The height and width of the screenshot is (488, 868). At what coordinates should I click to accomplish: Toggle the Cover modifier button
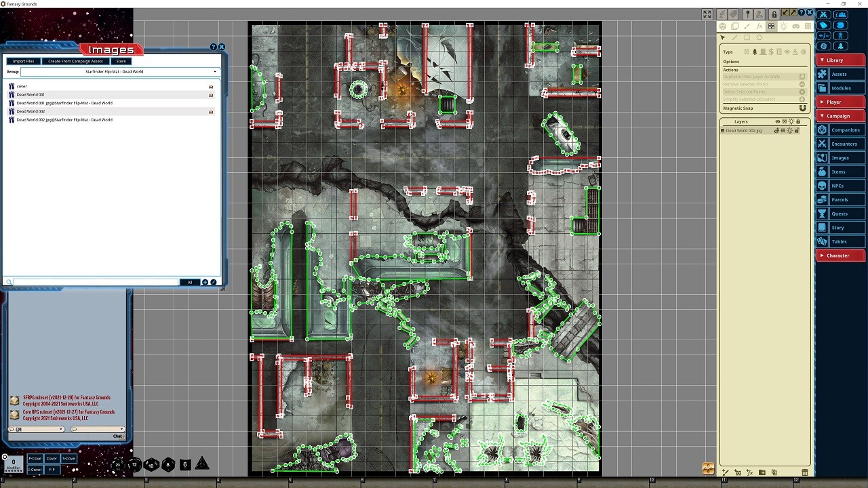pos(52,459)
